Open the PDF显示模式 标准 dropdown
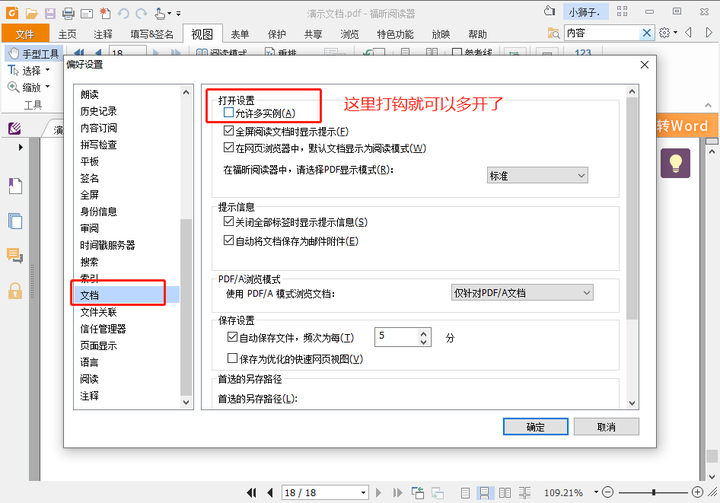This screenshot has width=720, height=503. pyautogui.click(x=538, y=175)
